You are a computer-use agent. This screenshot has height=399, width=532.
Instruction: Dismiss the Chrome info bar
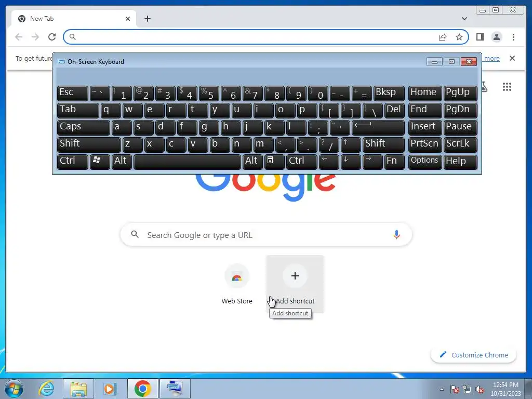point(512,58)
